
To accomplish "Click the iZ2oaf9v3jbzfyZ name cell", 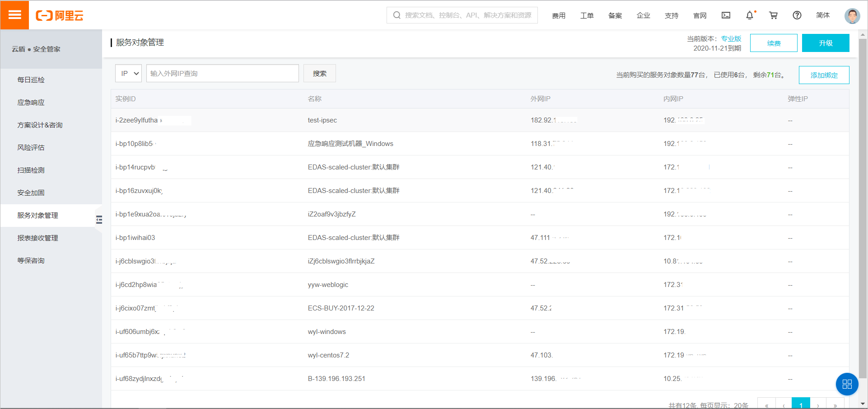I will (332, 214).
